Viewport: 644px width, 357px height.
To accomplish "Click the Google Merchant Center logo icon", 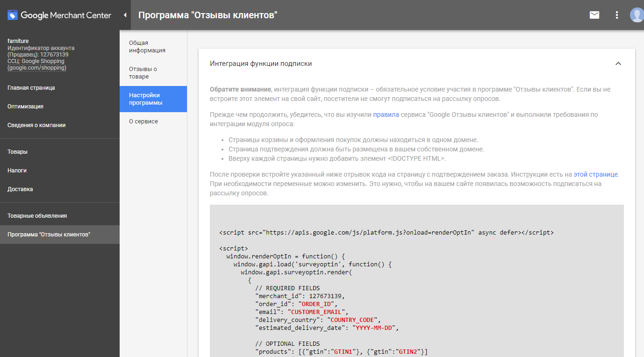I will tap(13, 15).
